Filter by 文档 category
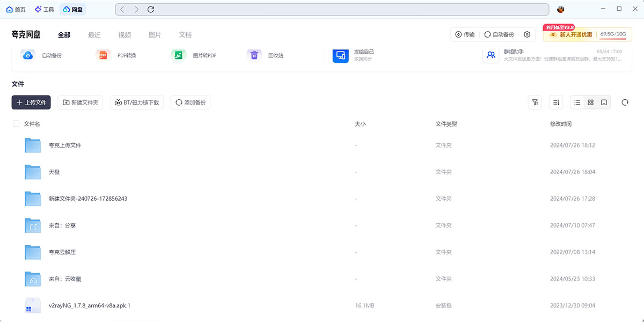644x322 pixels. 185,35
